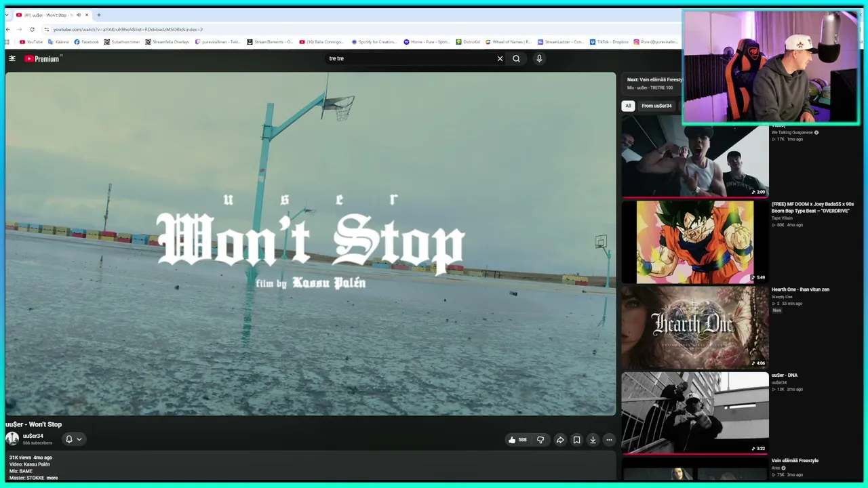Image resolution: width=868 pixels, height=488 pixels.
Task: Open the 'uu$er - DNA' video title
Action: click(x=785, y=375)
